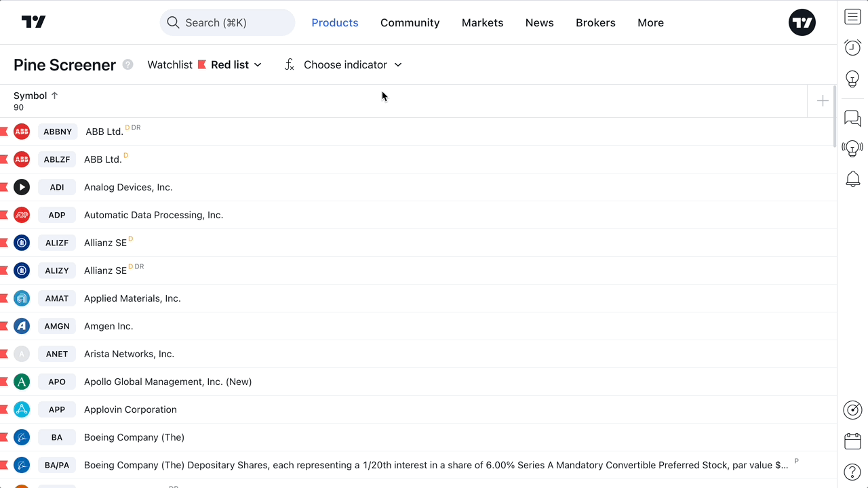The width and height of the screenshot is (868, 488).
Task: Select 'Automatic Data Processing, Inc.' text
Action: (x=153, y=215)
